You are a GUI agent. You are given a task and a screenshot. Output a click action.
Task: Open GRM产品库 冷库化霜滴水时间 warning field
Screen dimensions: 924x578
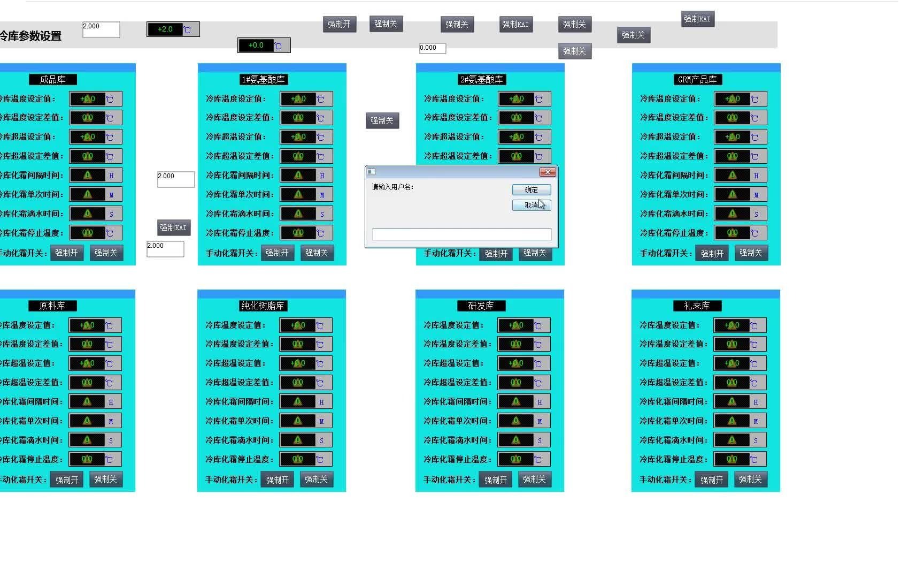click(x=741, y=214)
